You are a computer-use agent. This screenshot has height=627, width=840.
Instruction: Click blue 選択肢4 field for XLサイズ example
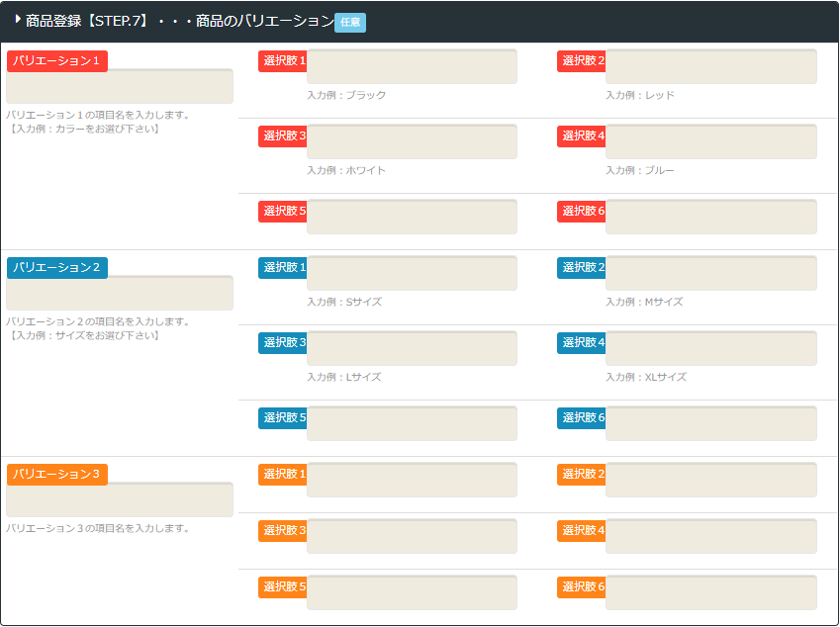click(710, 349)
